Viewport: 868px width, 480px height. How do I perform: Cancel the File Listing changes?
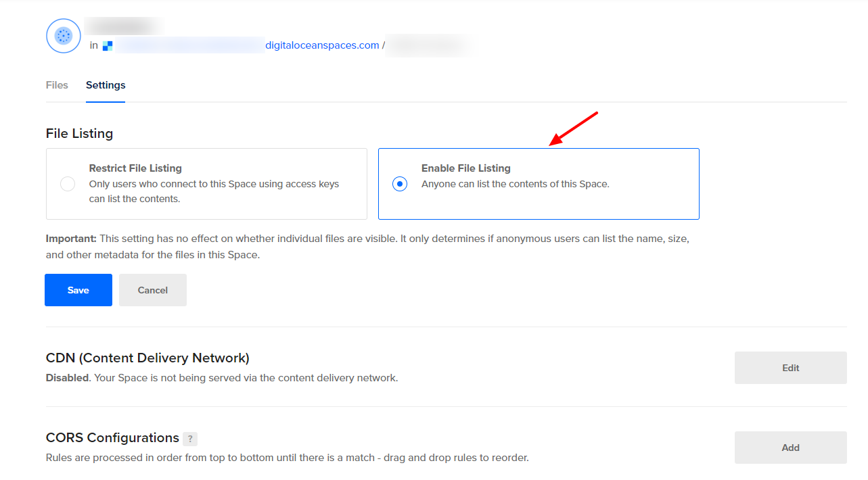point(153,290)
